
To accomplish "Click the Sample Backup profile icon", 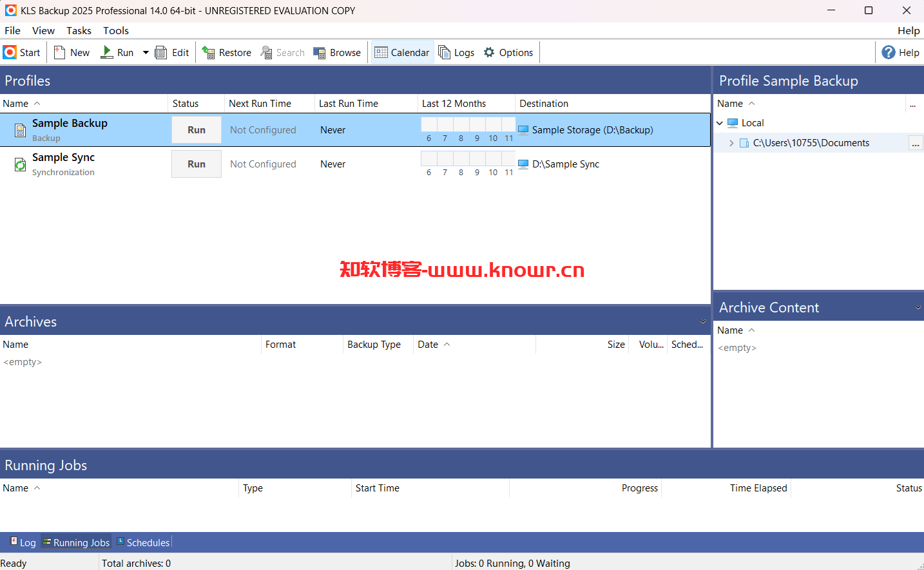I will (x=21, y=131).
